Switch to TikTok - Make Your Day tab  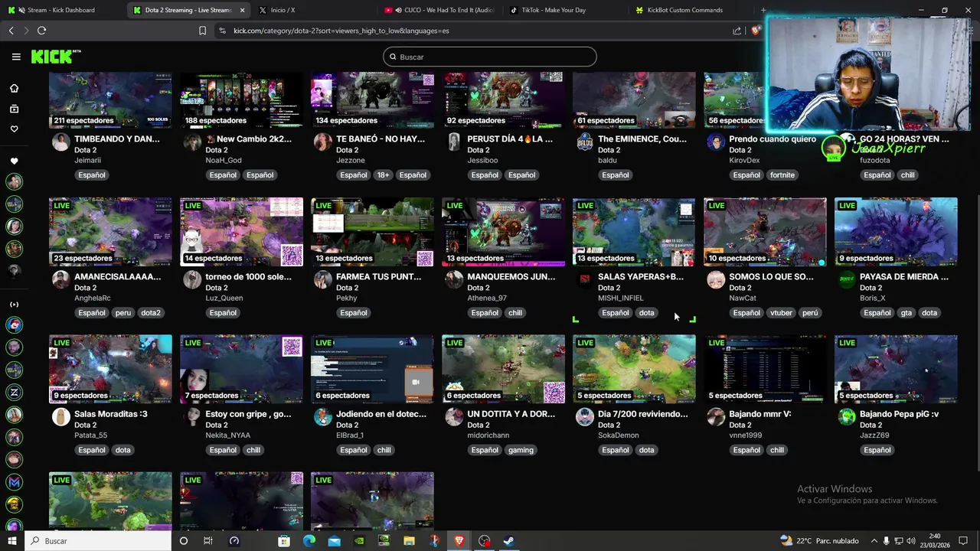[x=565, y=10]
